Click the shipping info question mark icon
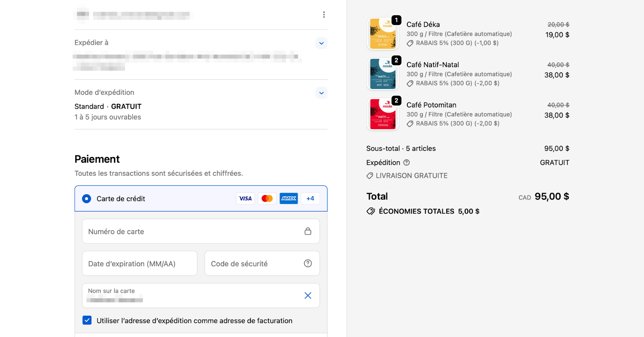Screen dimensions: 644x337 [x=407, y=162]
